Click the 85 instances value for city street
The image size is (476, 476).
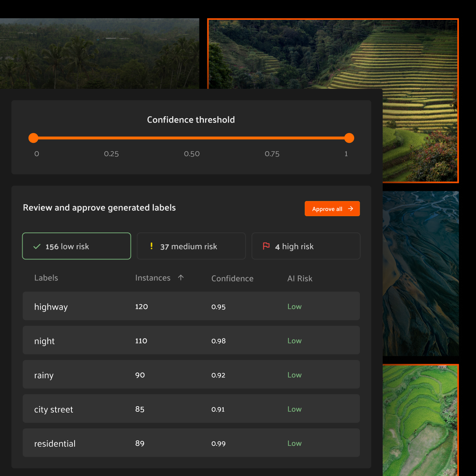pyautogui.click(x=140, y=409)
